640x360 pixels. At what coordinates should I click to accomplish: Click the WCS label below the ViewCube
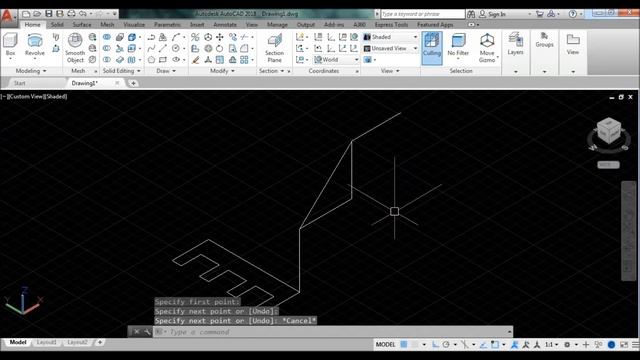pos(608,165)
